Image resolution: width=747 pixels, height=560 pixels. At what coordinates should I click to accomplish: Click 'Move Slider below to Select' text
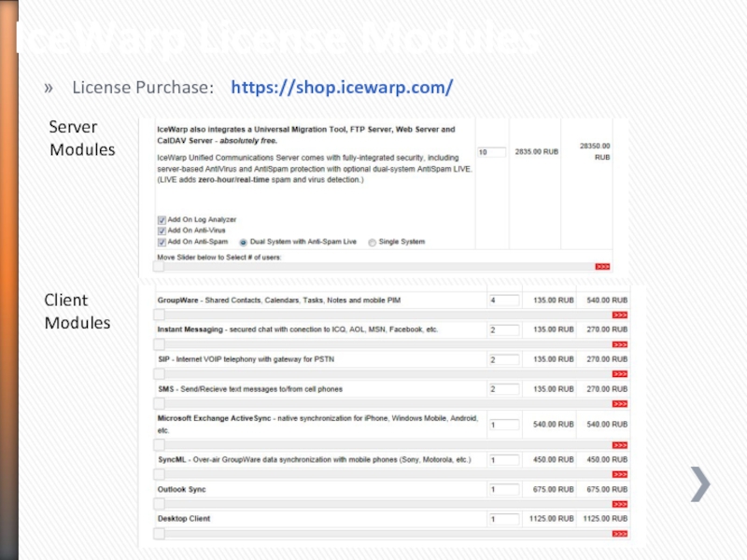pos(219,258)
